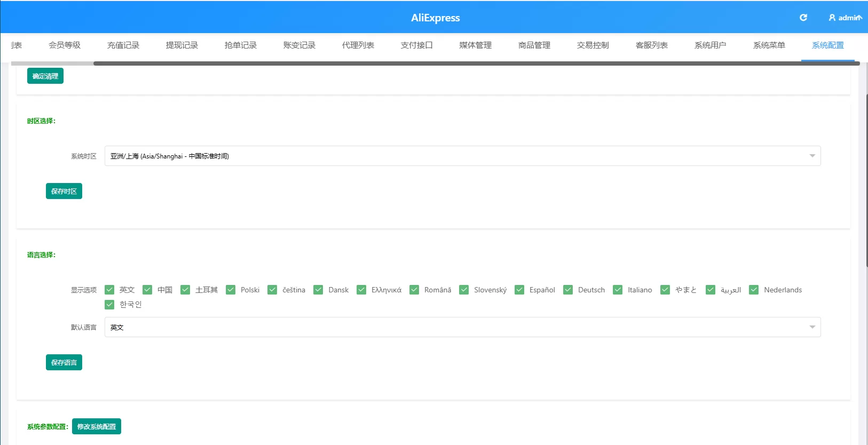Uncheck the やまと language option
The image size is (868, 445).
[665, 290]
